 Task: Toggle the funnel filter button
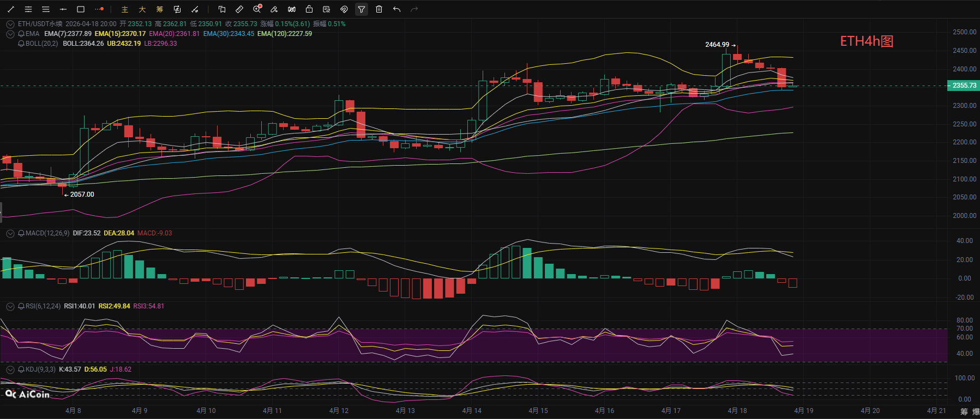click(361, 9)
